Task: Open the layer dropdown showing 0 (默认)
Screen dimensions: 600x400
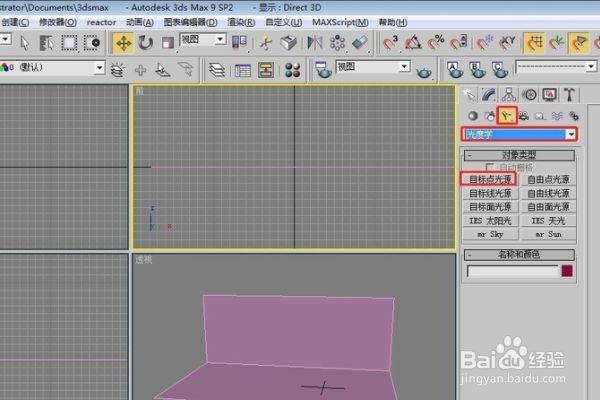Action: pos(52,68)
